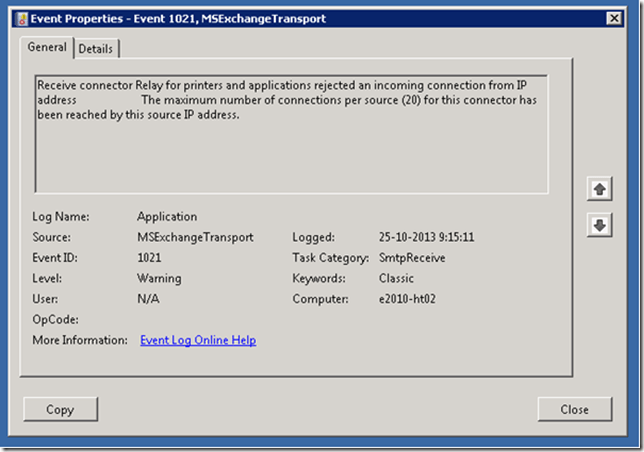Viewport: 644px width, 452px height.
Task: Click the Close button
Action: (574, 409)
